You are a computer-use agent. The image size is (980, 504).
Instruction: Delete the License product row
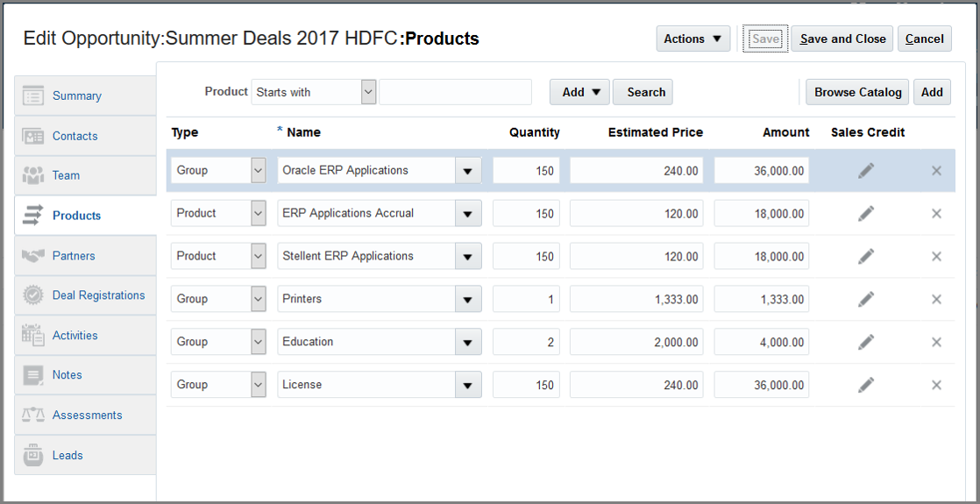(936, 385)
